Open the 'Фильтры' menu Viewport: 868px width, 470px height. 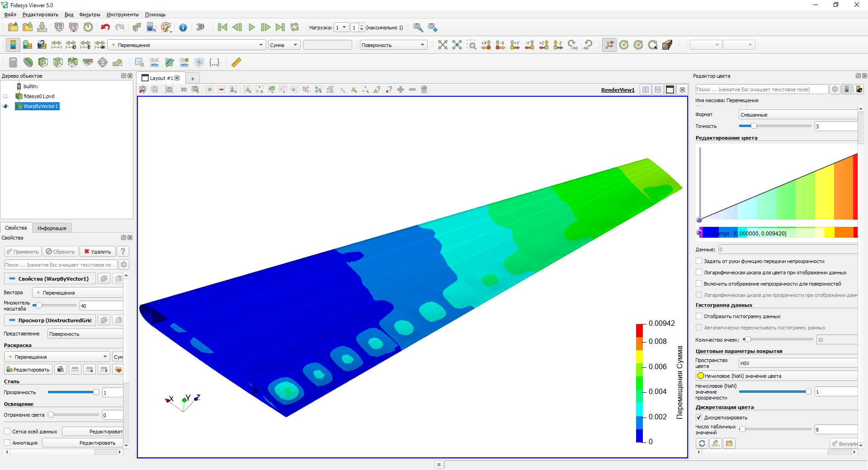click(x=90, y=14)
